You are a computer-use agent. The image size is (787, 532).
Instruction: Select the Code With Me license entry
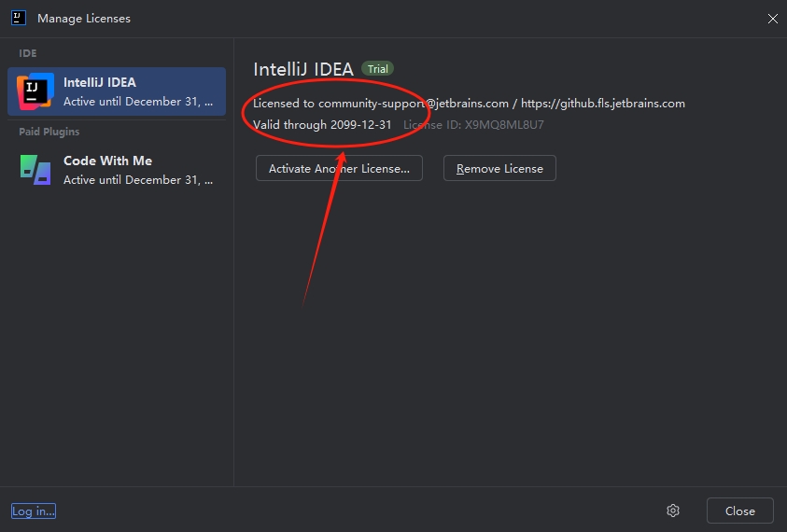click(x=117, y=170)
